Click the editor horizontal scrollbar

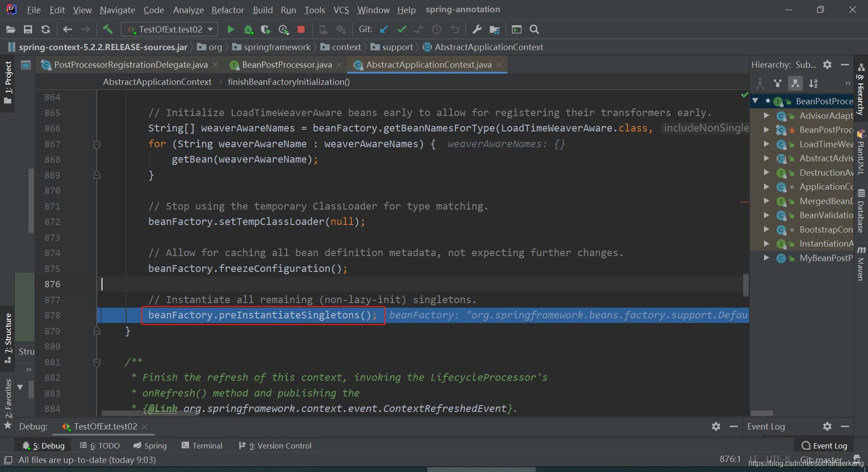pos(149,413)
